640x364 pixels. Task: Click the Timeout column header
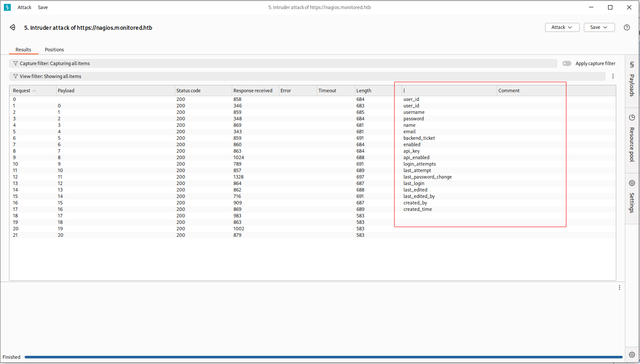336,91
